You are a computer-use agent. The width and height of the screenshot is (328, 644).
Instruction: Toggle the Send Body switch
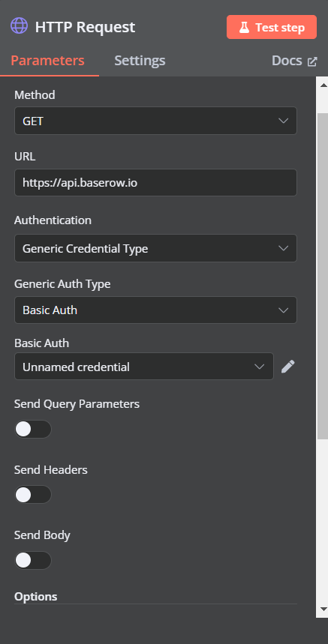(x=33, y=561)
